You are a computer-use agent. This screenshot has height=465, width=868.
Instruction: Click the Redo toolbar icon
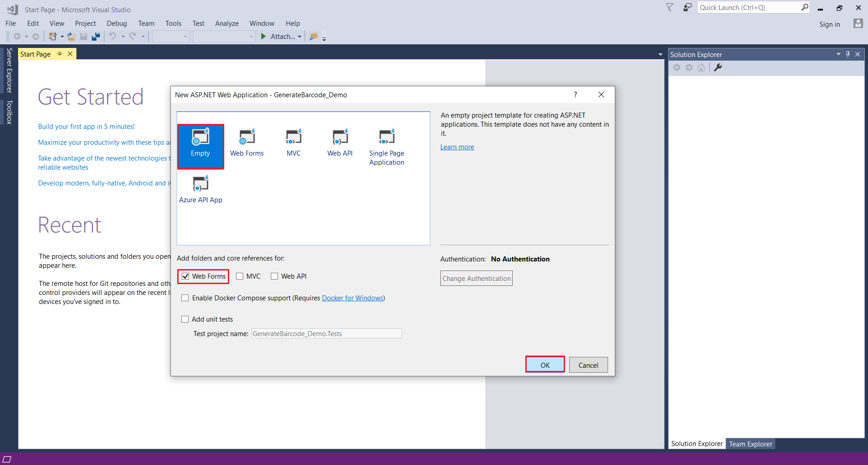click(132, 37)
